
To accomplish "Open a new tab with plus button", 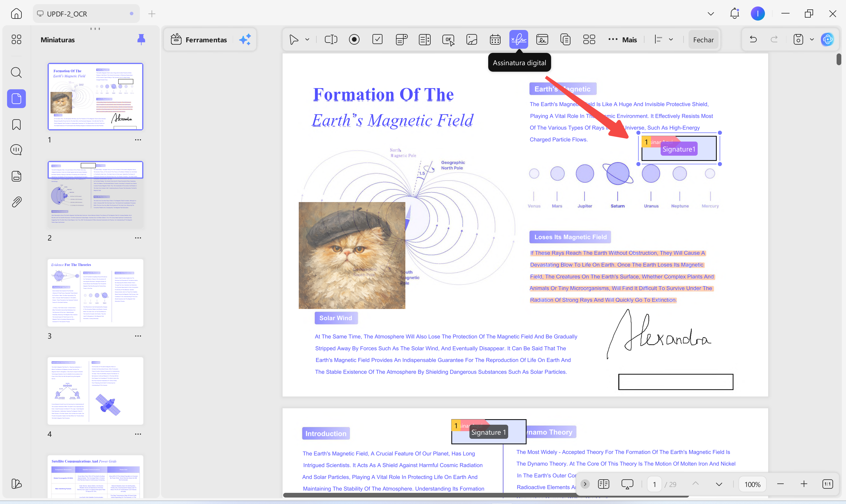I will [x=152, y=14].
